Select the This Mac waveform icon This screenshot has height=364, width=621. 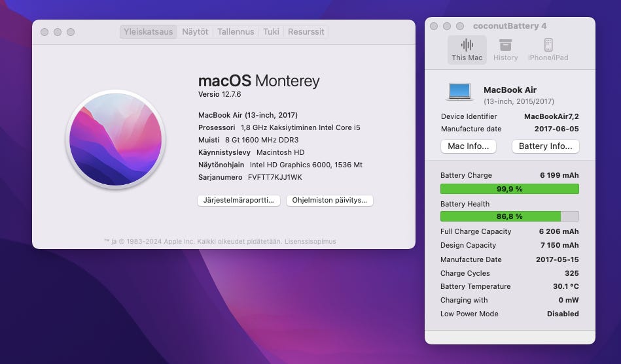tap(467, 44)
